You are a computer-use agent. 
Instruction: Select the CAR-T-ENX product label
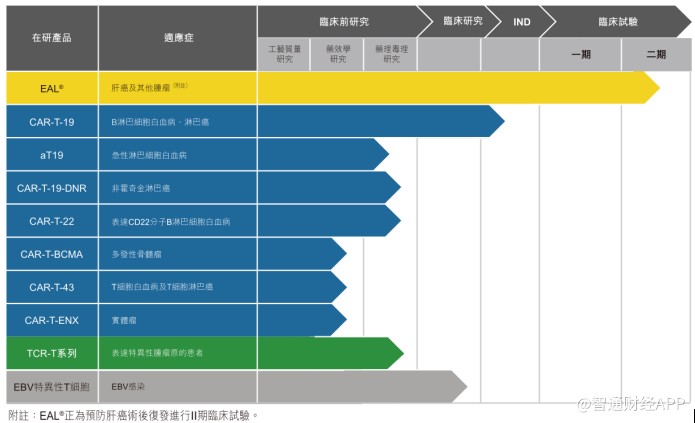[52, 320]
